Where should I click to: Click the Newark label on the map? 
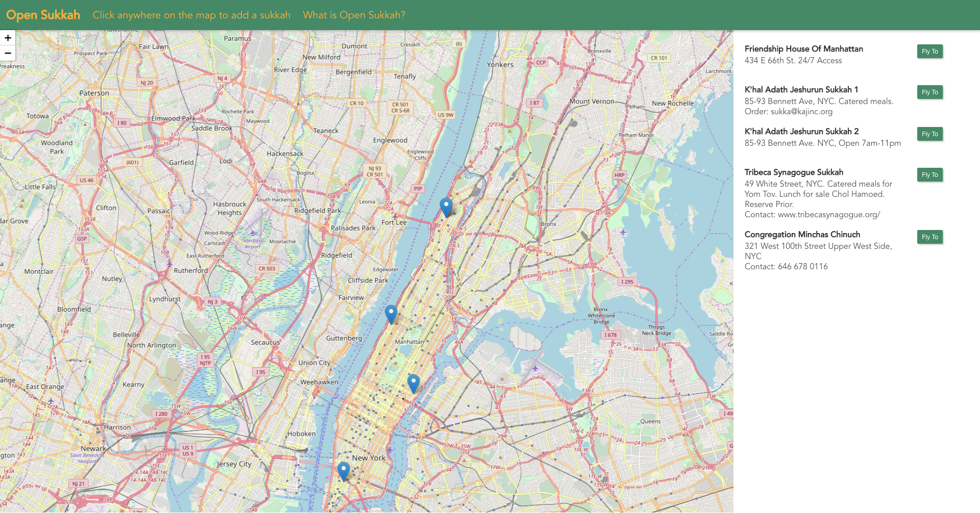93,449
